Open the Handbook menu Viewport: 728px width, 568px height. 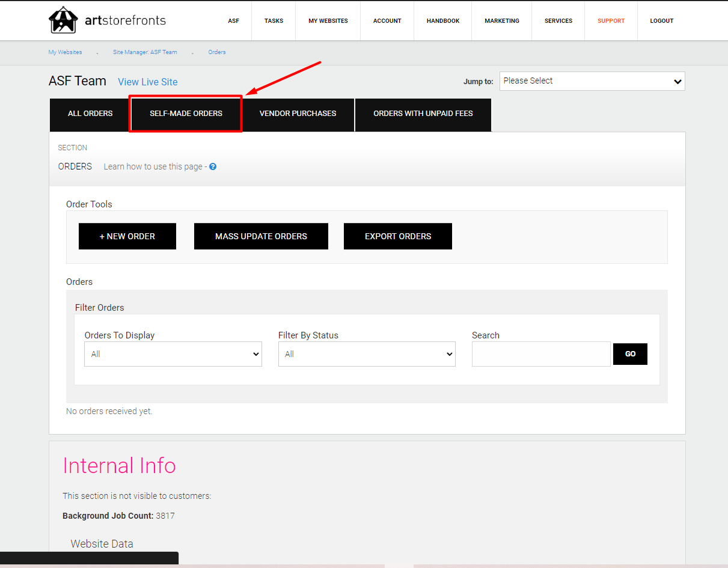[x=443, y=20]
